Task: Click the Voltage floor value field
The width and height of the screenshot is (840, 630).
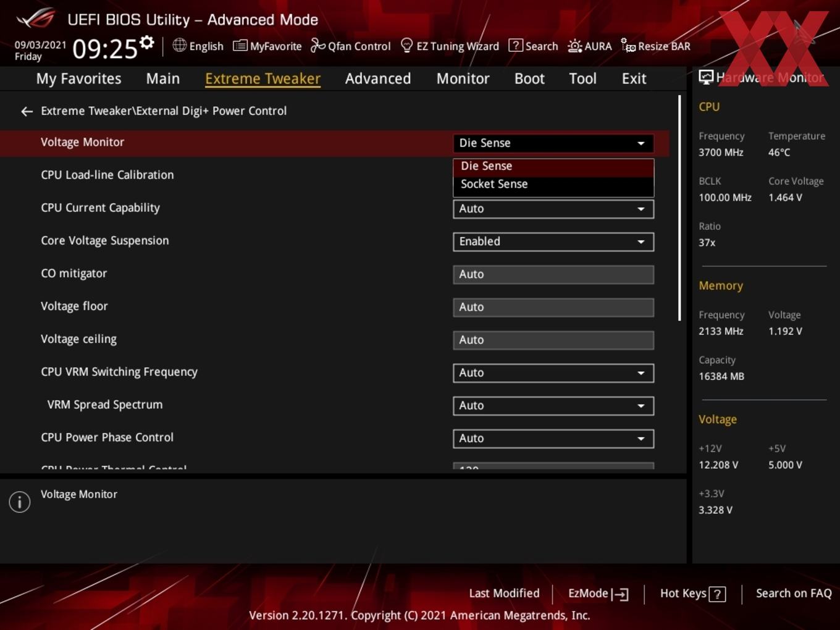Action: (553, 307)
